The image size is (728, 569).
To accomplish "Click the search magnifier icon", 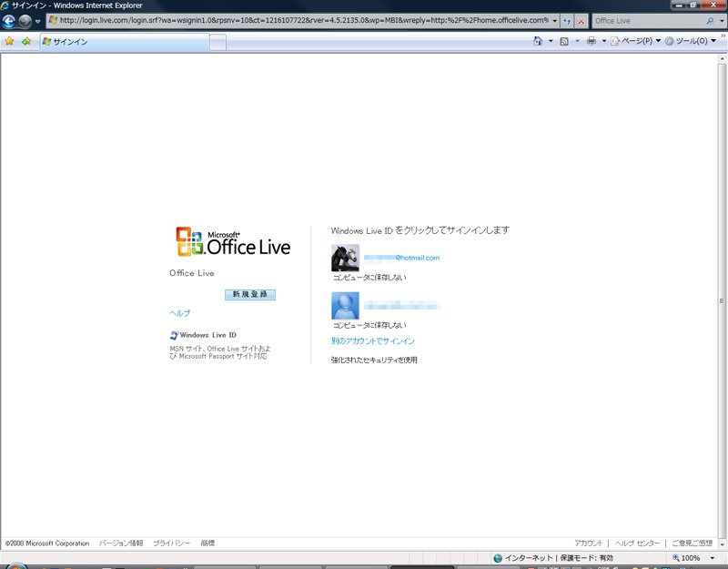I will [x=710, y=21].
